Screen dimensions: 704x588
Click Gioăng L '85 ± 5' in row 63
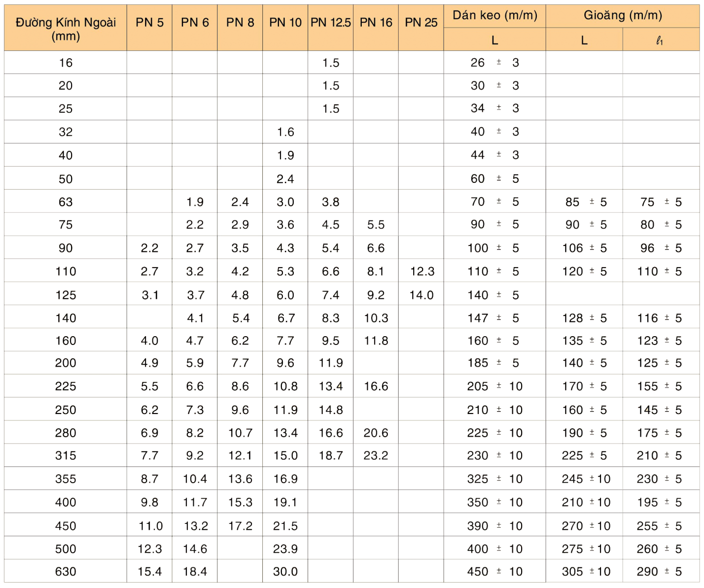pos(586,202)
